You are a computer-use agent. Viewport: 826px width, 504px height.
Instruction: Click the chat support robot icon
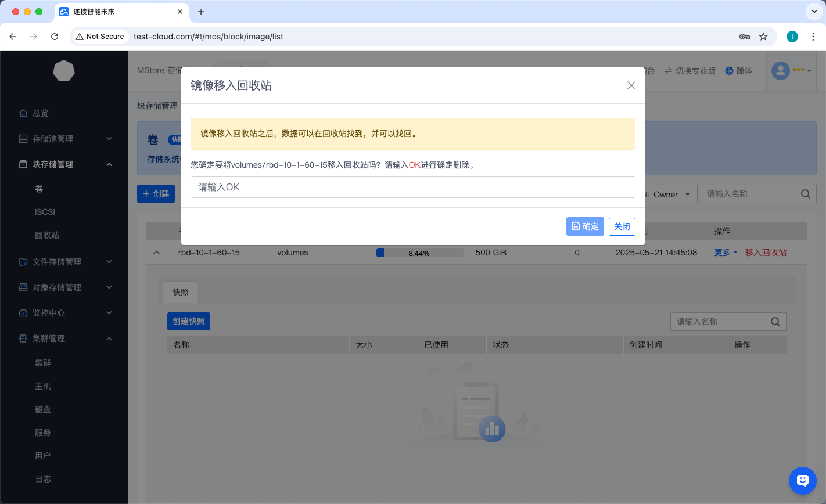[802, 480]
